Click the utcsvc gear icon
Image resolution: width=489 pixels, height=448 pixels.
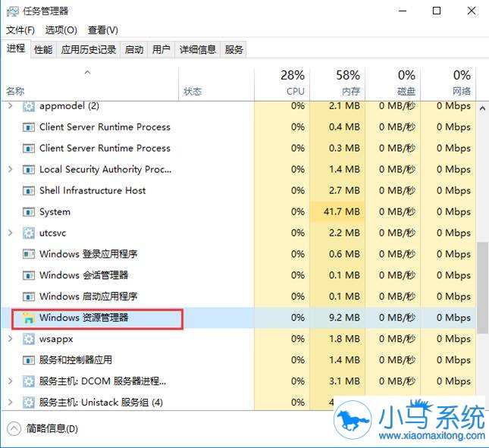[28, 233]
